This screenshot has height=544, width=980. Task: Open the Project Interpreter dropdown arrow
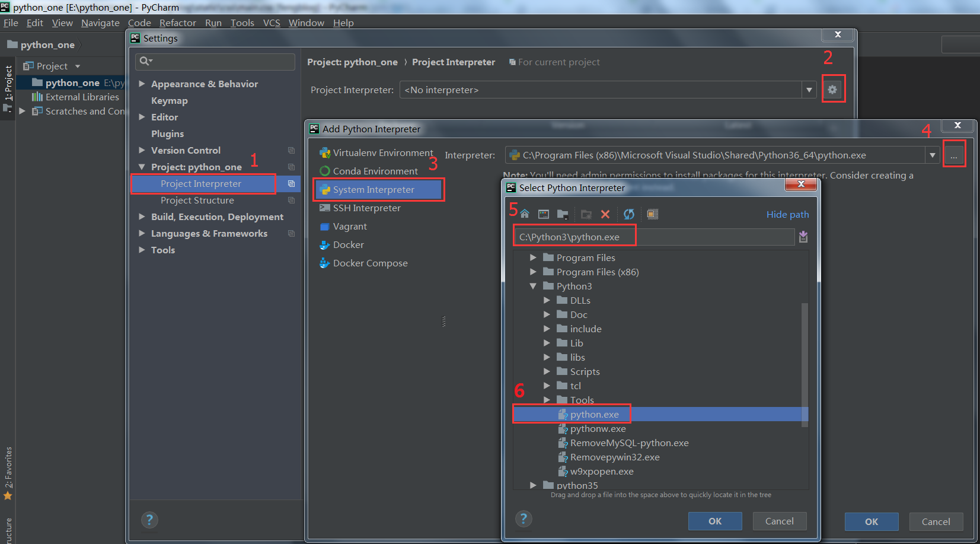pyautogui.click(x=809, y=90)
